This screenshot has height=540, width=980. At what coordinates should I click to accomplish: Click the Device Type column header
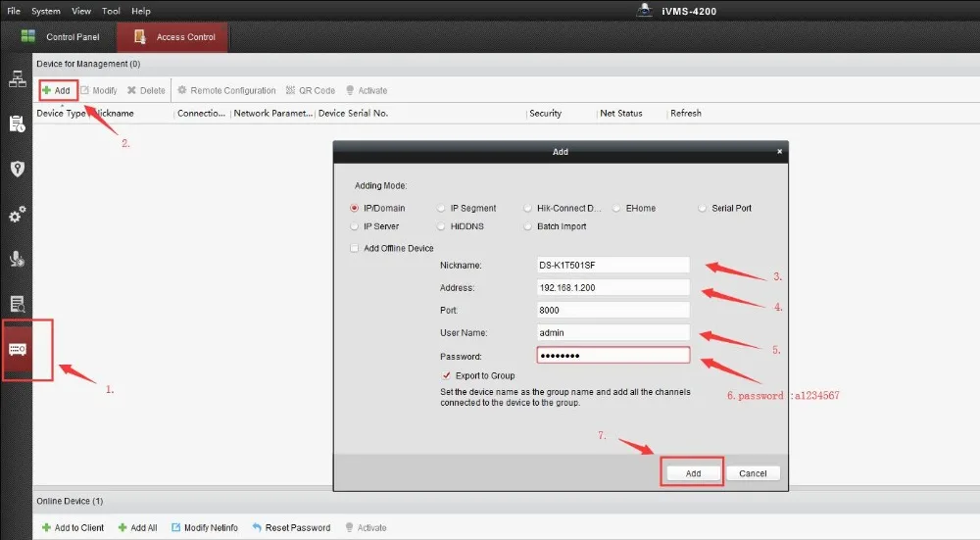coord(61,113)
